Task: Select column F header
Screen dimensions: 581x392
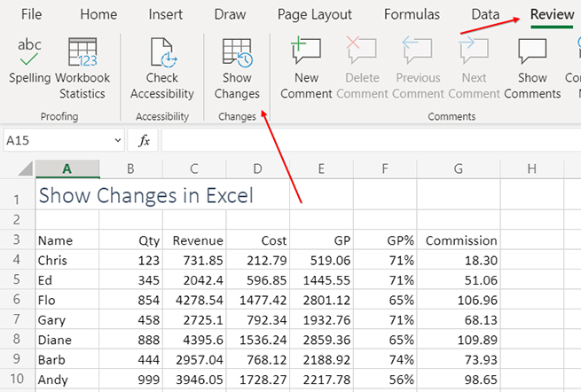Action: pos(385,169)
